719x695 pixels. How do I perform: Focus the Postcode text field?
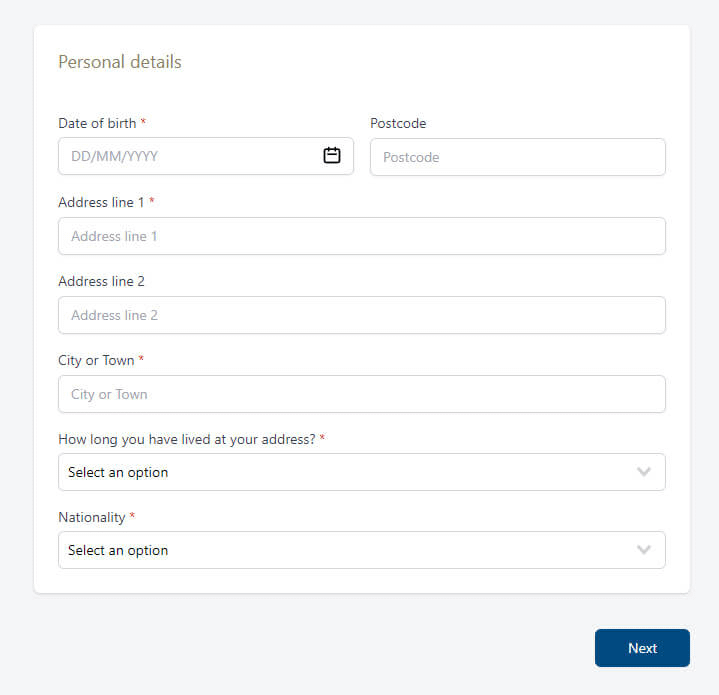click(x=517, y=157)
